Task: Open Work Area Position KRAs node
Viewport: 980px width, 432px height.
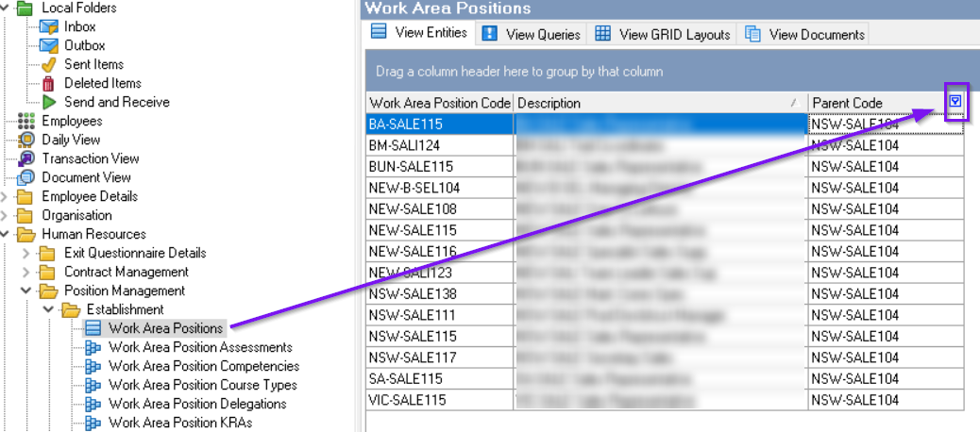Action: point(180,423)
